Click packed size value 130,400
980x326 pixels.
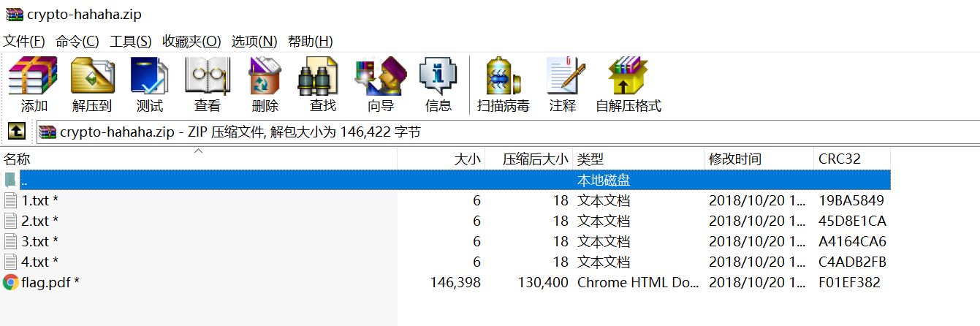tap(543, 282)
